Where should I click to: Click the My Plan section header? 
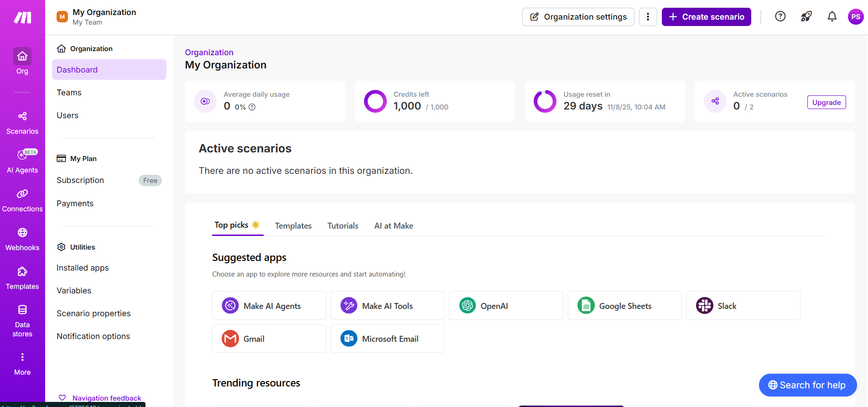click(77, 159)
